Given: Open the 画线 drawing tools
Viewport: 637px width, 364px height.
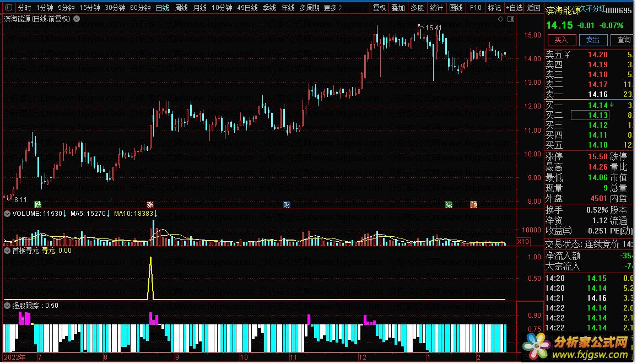Looking at the screenshot, I should pos(456,8).
